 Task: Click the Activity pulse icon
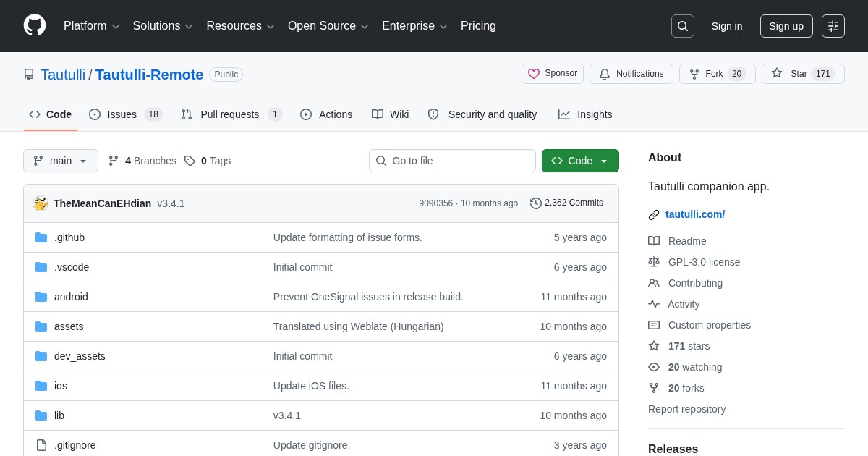654,304
